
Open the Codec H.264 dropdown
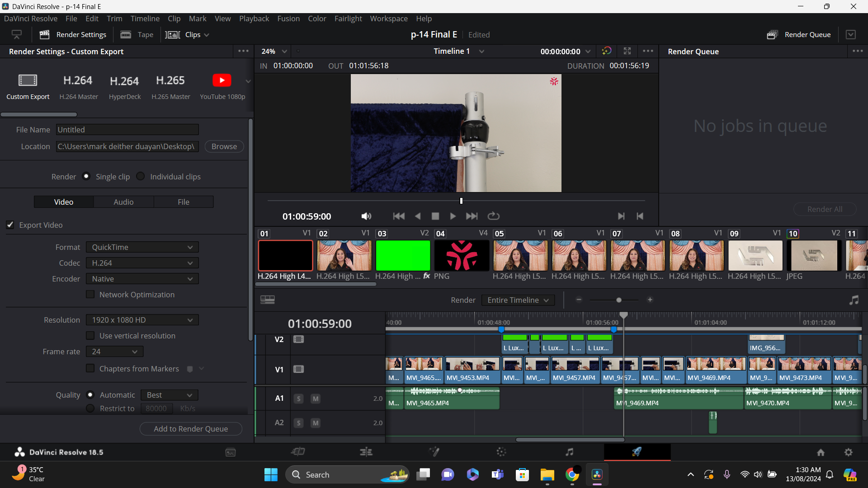tap(142, 263)
